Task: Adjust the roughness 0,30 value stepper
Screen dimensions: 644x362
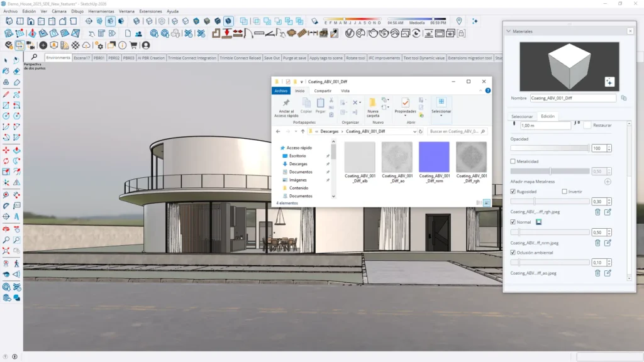Action: [x=609, y=202]
